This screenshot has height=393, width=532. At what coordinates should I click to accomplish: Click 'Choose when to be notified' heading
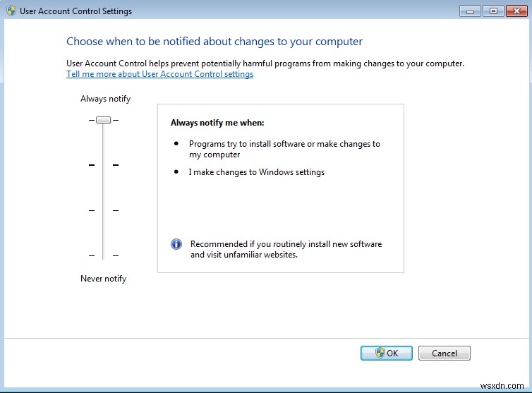click(x=214, y=42)
